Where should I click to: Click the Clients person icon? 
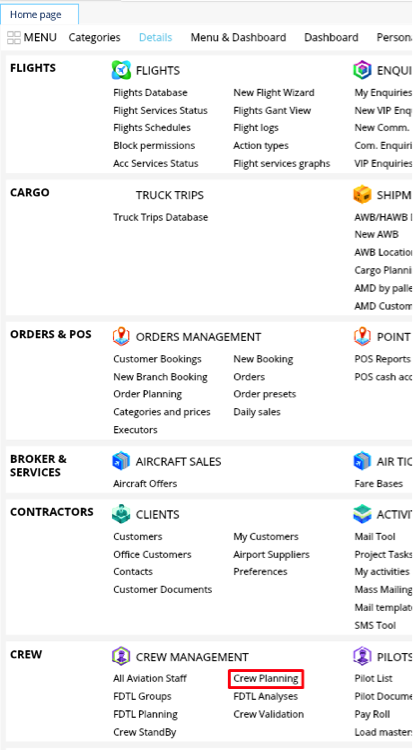point(121,514)
